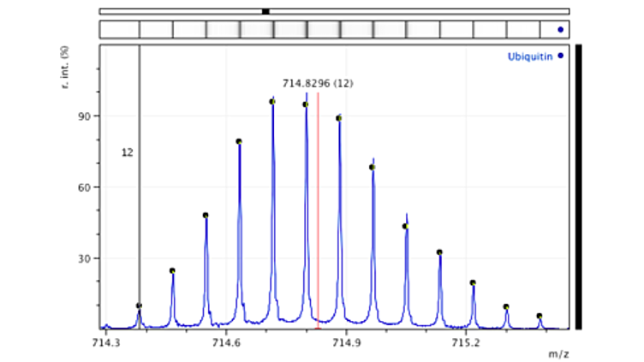This screenshot has height=362, width=644.
Task: Click the peak marker near 48% intensity at 714.55
Action: coord(206,216)
